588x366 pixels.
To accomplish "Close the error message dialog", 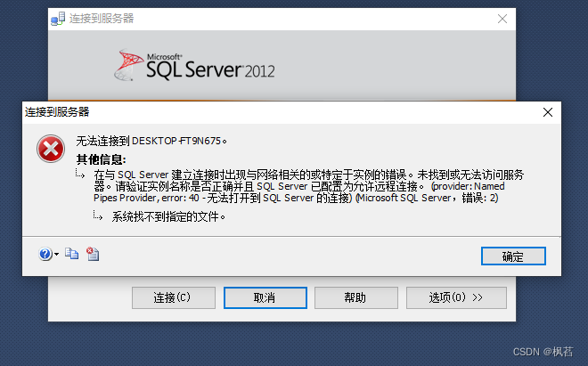I will point(548,112).
